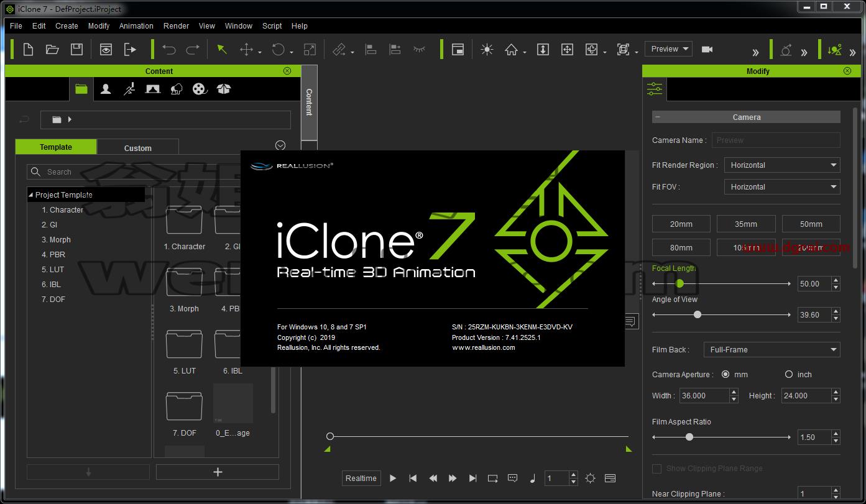866x504 pixels.
Task: Click the playhead marker at timeline start
Action: (330, 436)
